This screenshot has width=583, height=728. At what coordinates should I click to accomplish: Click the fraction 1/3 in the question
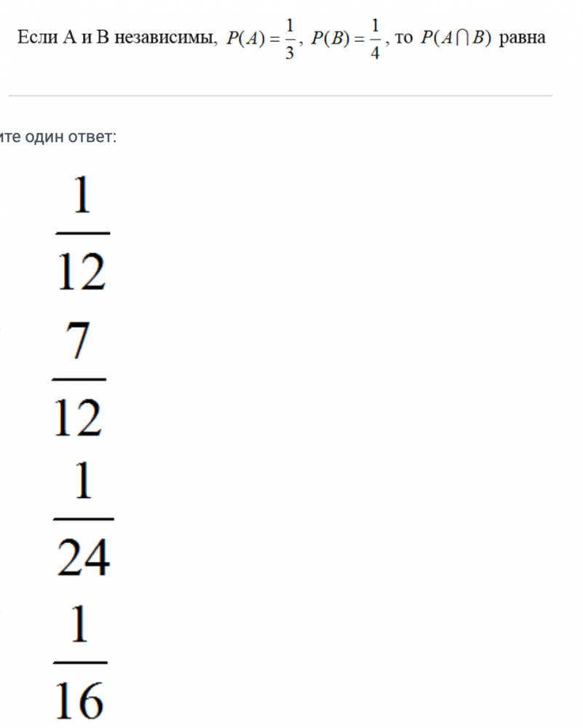(290, 39)
